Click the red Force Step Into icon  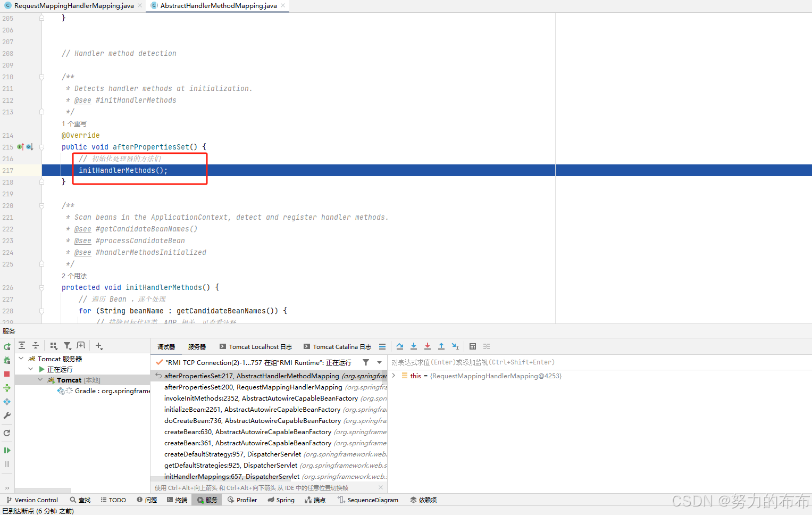(x=428, y=346)
